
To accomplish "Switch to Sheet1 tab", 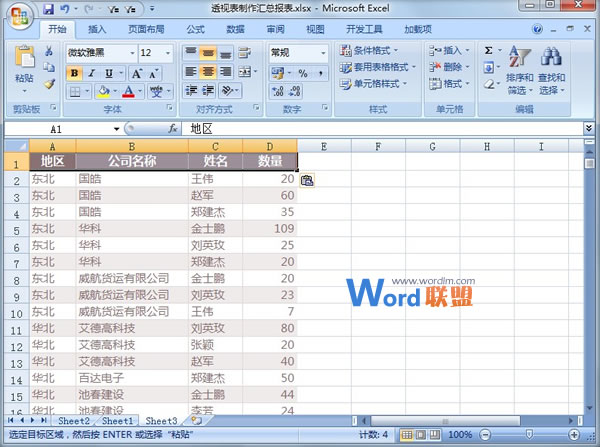I will coord(117,421).
